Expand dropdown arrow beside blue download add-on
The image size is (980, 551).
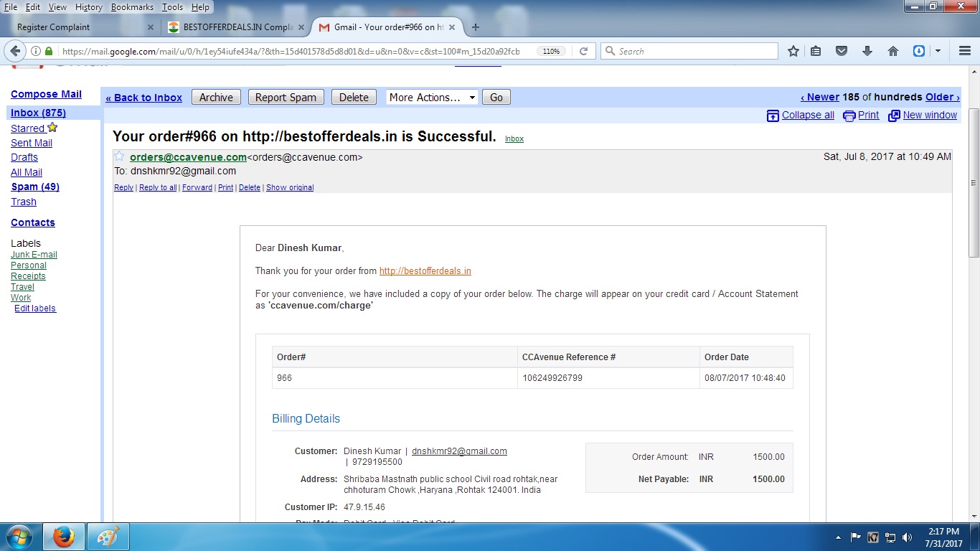(937, 51)
